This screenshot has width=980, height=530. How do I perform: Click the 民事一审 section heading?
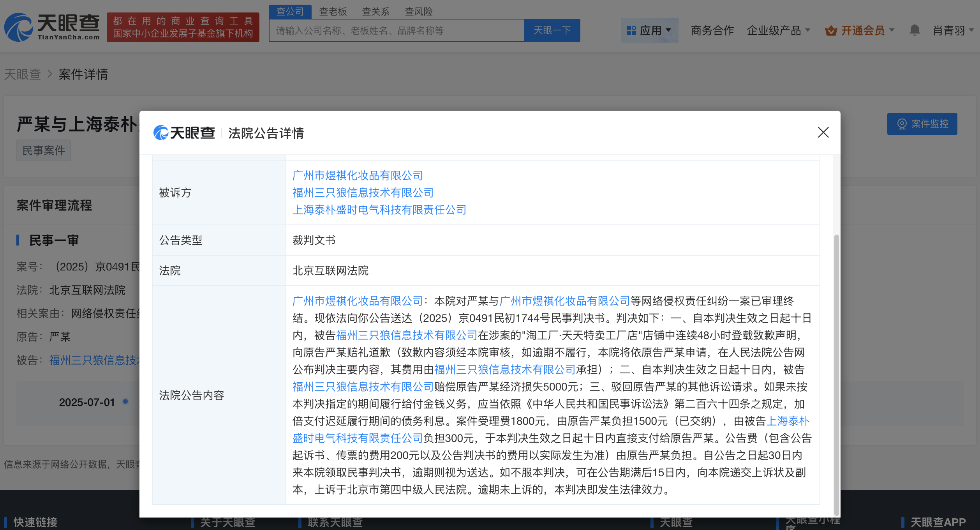54,240
